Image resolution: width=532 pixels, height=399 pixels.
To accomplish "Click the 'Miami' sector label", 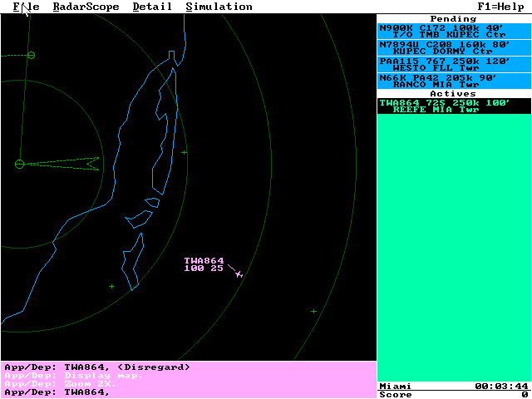I will tap(396, 386).
